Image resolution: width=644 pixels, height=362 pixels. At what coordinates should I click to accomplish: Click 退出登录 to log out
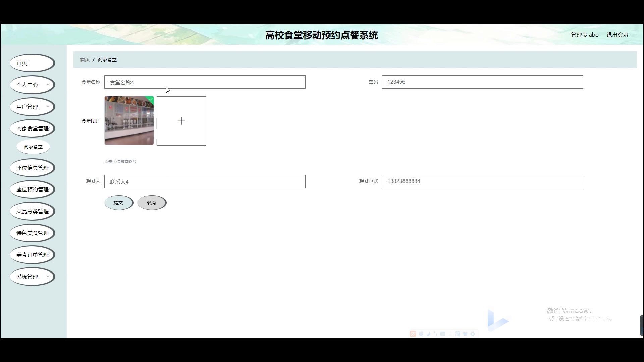click(x=618, y=34)
